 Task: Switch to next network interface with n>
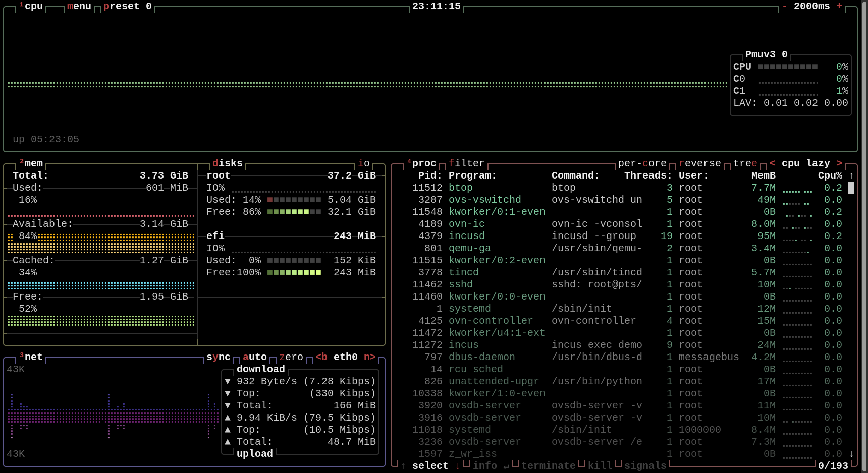[370, 357]
